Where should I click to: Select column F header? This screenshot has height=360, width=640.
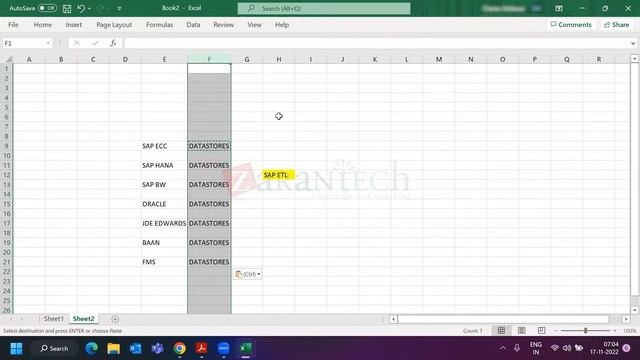[x=209, y=60]
